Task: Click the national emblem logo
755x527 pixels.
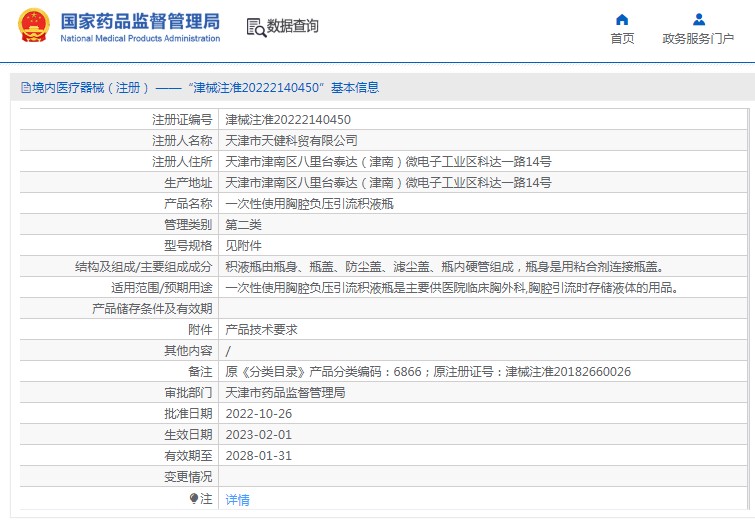Action: 34,25
